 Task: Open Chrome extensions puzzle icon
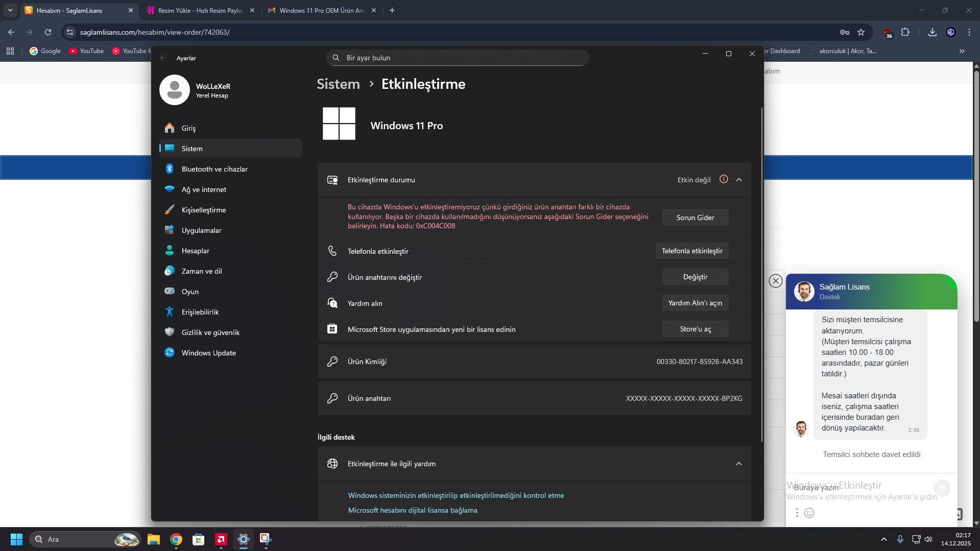click(x=905, y=32)
